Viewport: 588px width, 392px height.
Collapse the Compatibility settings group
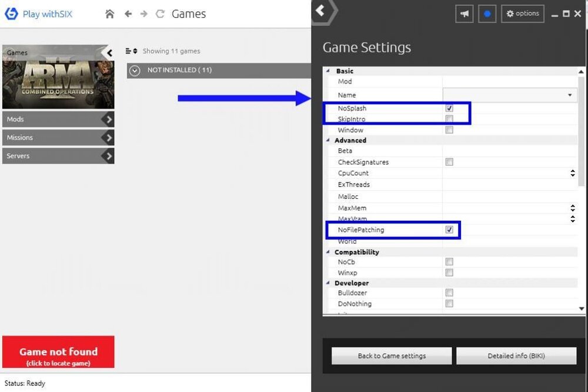click(328, 252)
